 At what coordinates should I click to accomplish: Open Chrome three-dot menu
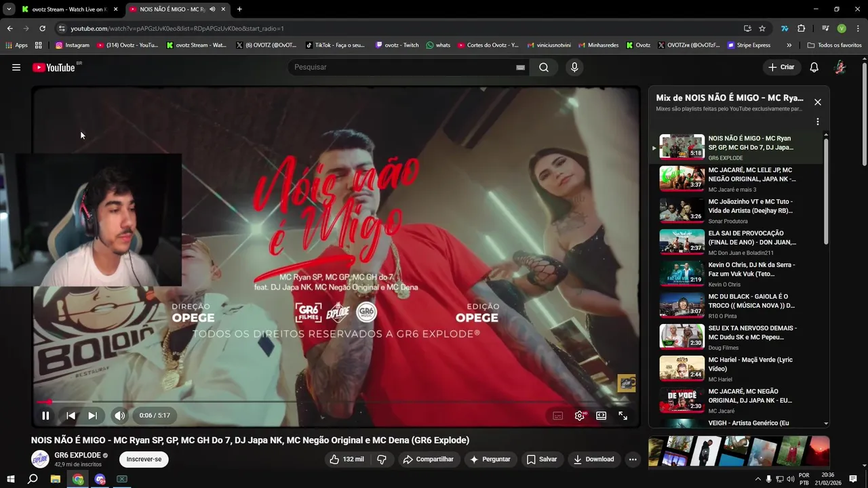857,28
